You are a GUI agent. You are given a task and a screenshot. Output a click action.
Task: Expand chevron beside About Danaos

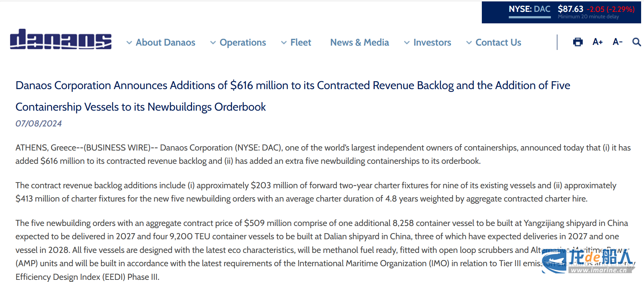(x=129, y=43)
